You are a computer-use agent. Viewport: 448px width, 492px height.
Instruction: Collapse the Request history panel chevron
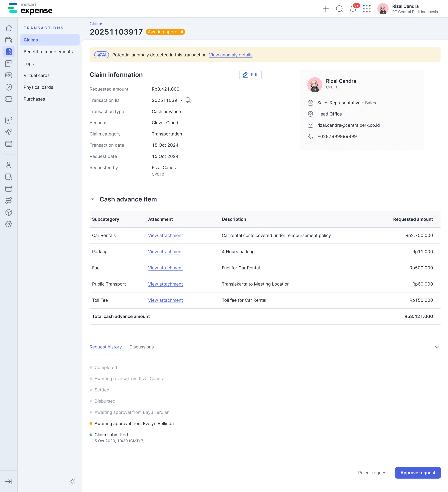click(436, 347)
